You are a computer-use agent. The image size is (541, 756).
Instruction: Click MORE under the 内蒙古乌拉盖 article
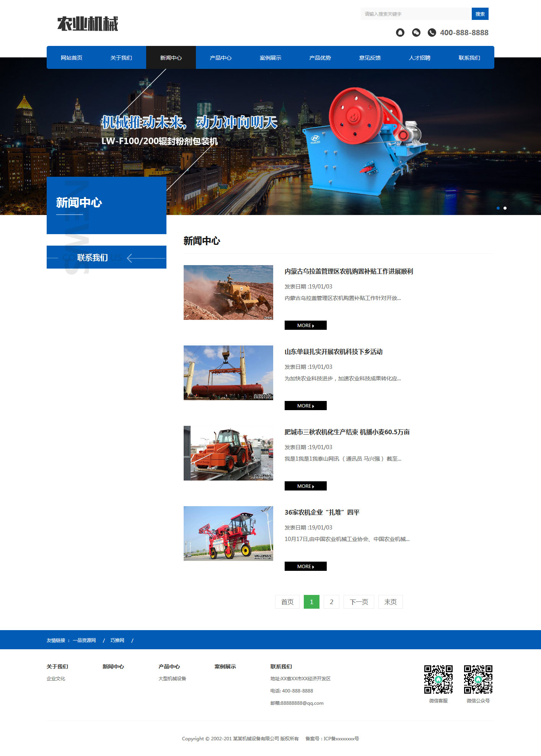305,325
